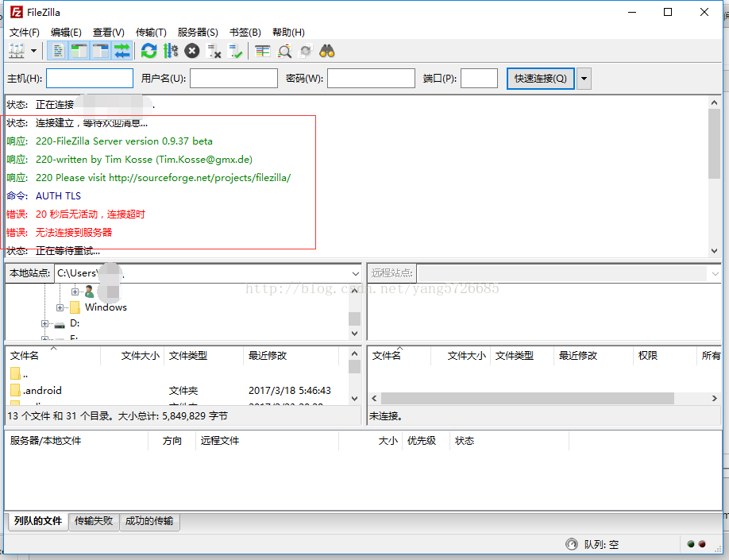The width and height of the screenshot is (729, 560).
Task: Open the quick connect history dropdown
Action: click(584, 78)
